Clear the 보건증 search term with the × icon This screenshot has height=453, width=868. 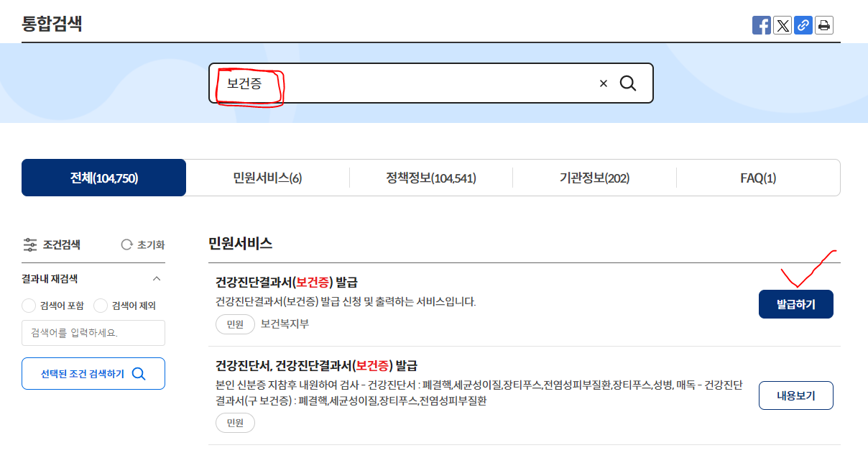[x=602, y=83]
